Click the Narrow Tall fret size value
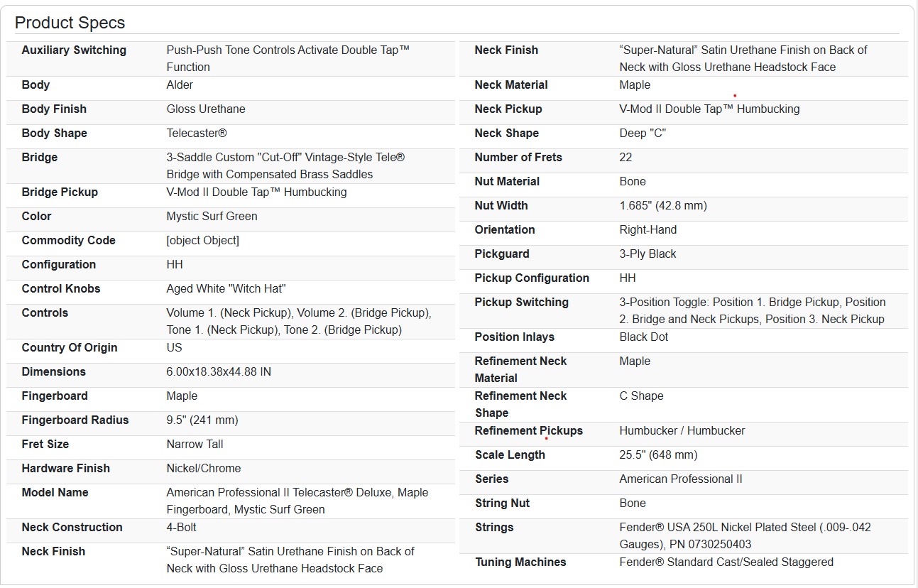918x588 pixels. (x=195, y=445)
